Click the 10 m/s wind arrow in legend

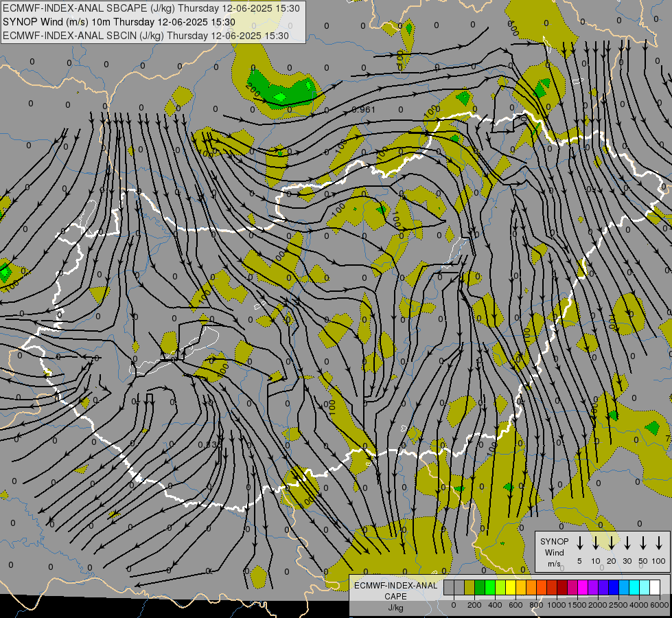pyautogui.click(x=595, y=543)
